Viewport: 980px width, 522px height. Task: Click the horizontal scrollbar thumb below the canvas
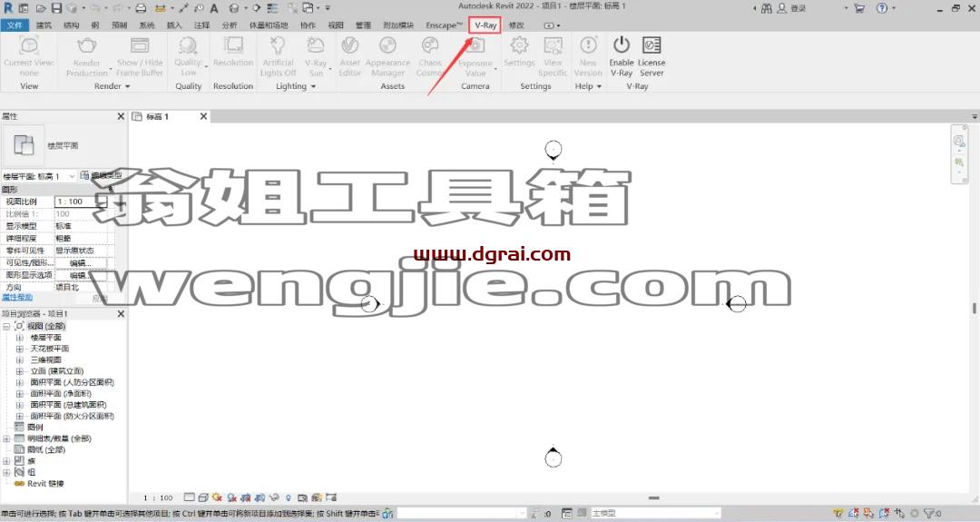653,498
